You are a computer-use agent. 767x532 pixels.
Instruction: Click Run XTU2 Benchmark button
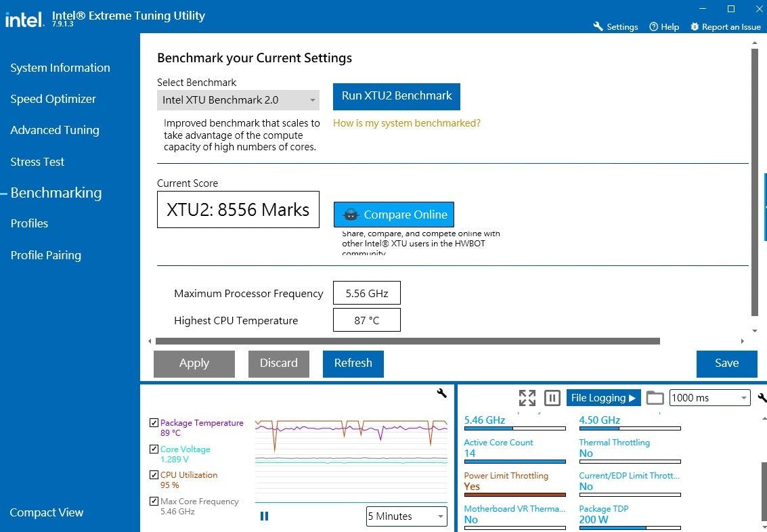396,96
